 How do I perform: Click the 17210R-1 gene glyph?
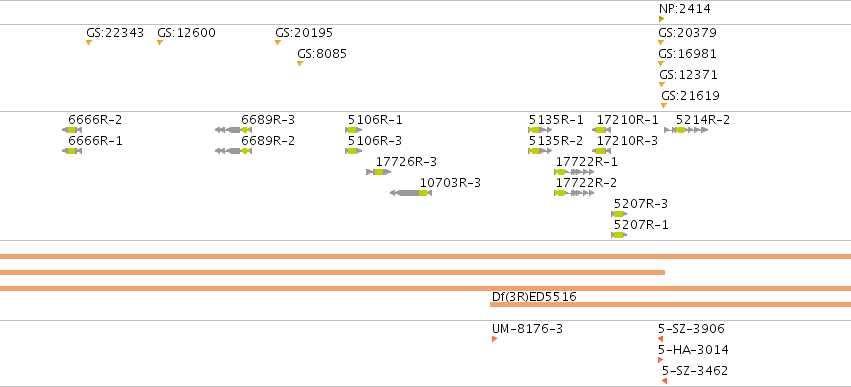pos(601,130)
